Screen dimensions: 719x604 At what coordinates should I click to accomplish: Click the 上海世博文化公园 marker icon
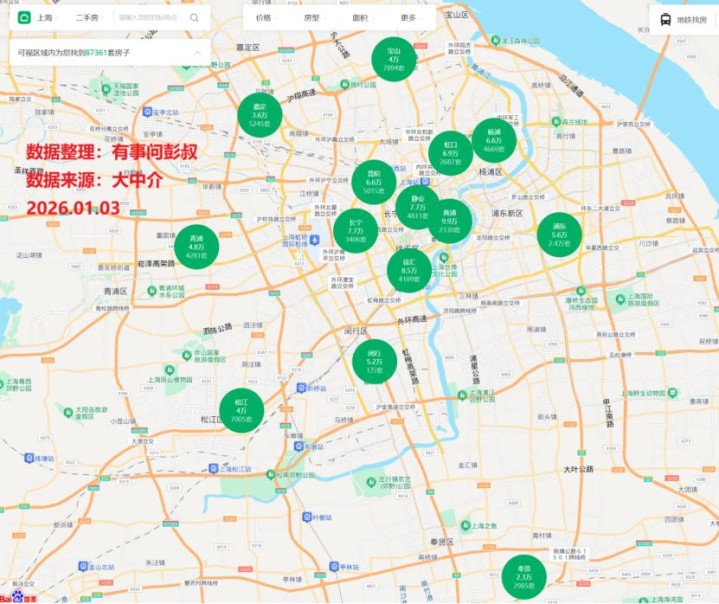point(444,257)
